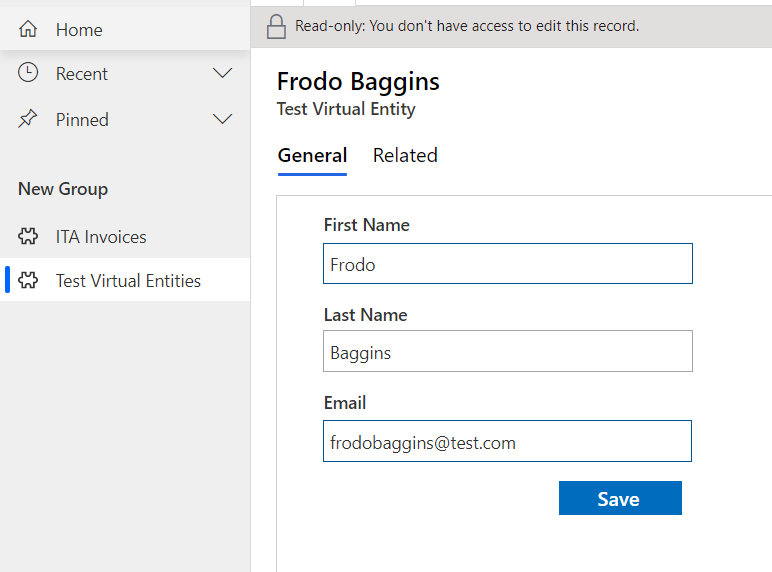Switch to the General tab
The width and height of the screenshot is (772, 572).
point(312,156)
